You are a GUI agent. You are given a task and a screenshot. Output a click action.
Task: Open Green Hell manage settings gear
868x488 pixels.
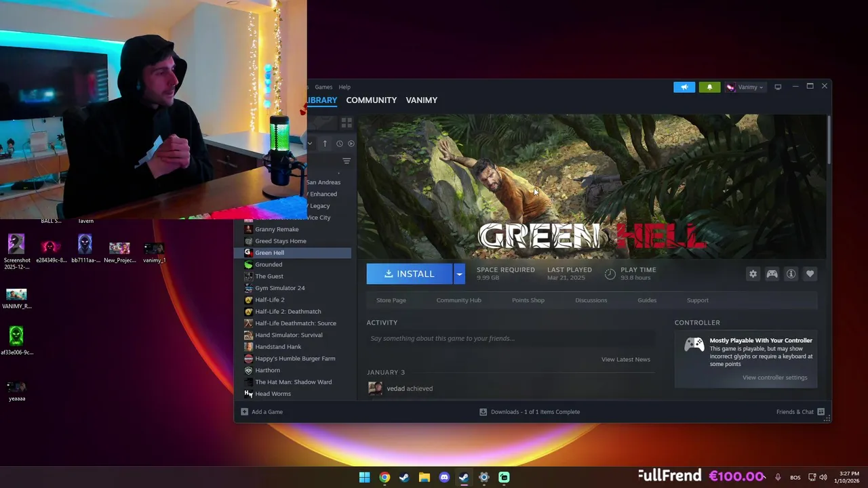coord(753,274)
